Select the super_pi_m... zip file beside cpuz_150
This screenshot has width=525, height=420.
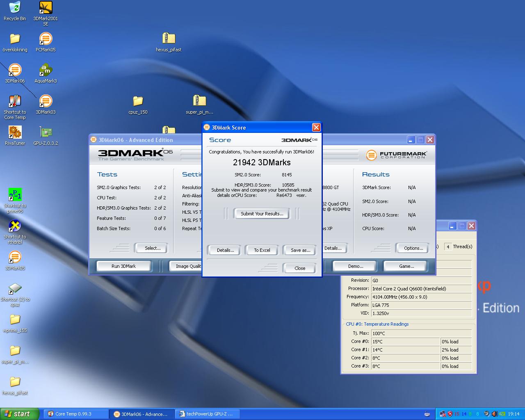(x=199, y=105)
